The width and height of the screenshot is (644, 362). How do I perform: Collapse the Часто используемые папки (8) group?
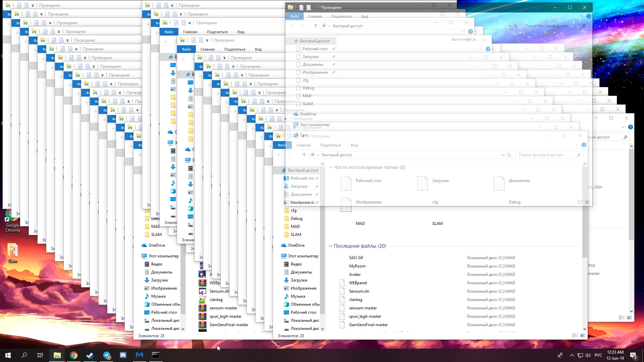330,167
